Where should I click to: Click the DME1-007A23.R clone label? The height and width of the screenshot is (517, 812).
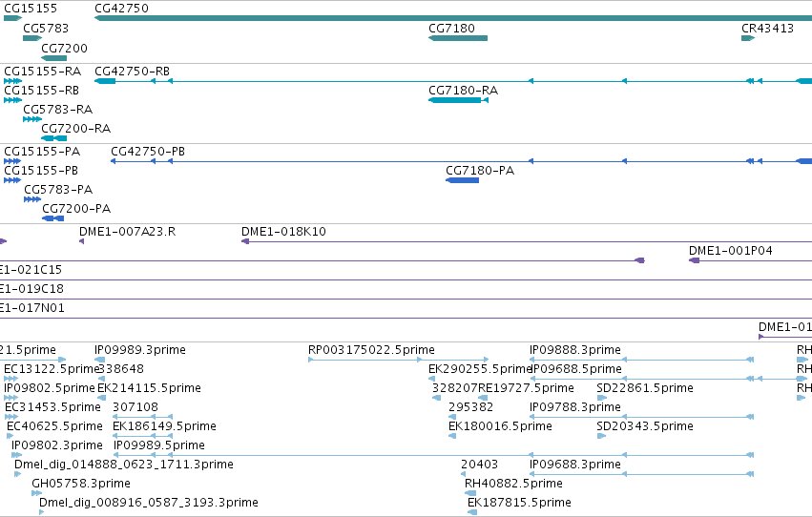pyautogui.click(x=128, y=232)
